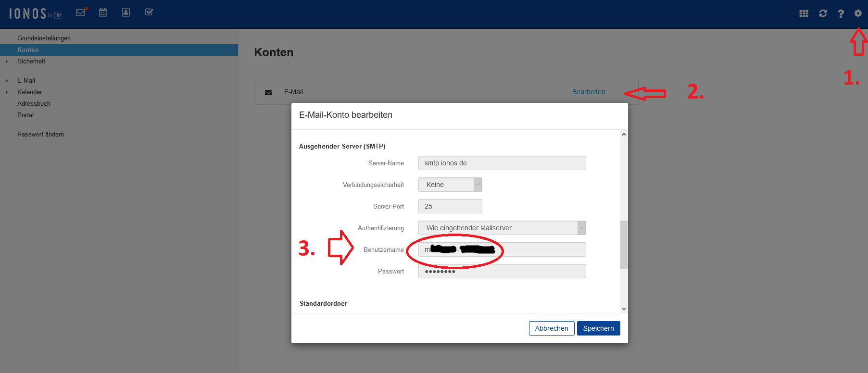Expand the E-Mail settings section in sidebar
868x373 pixels.
(x=7, y=81)
